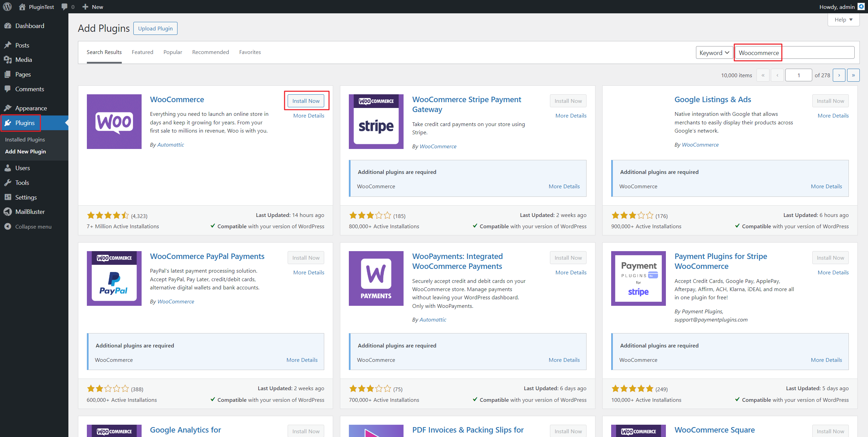The height and width of the screenshot is (437, 868).
Task: Switch to the Popular tab
Action: [x=173, y=52]
